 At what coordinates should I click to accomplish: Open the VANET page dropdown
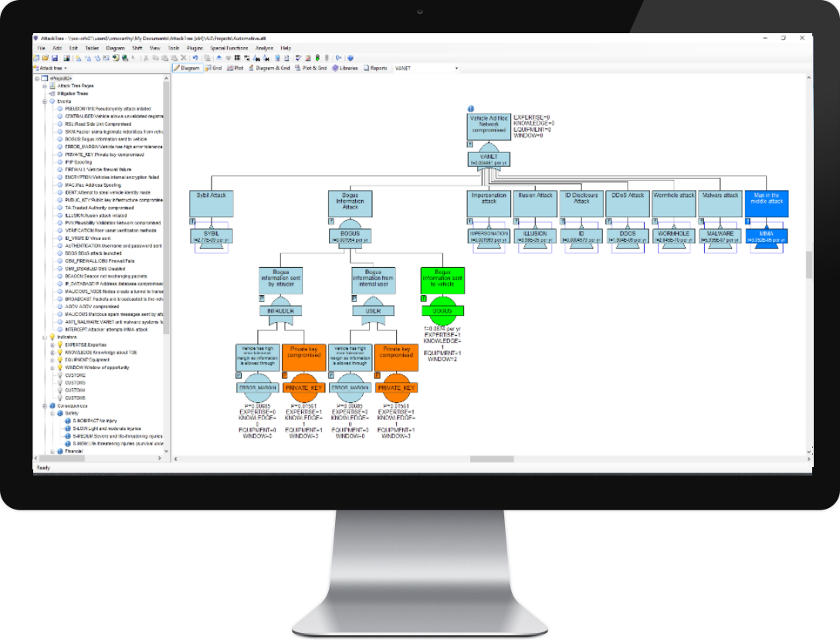click(x=456, y=68)
